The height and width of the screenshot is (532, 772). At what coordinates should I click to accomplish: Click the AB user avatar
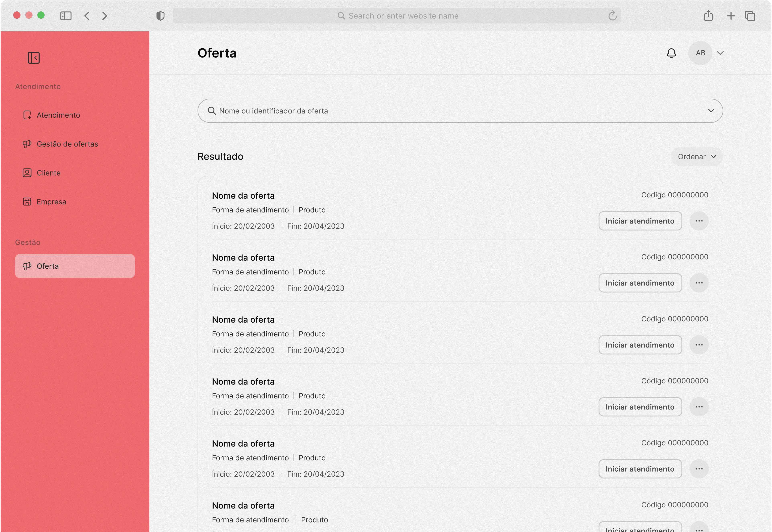coord(700,53)
